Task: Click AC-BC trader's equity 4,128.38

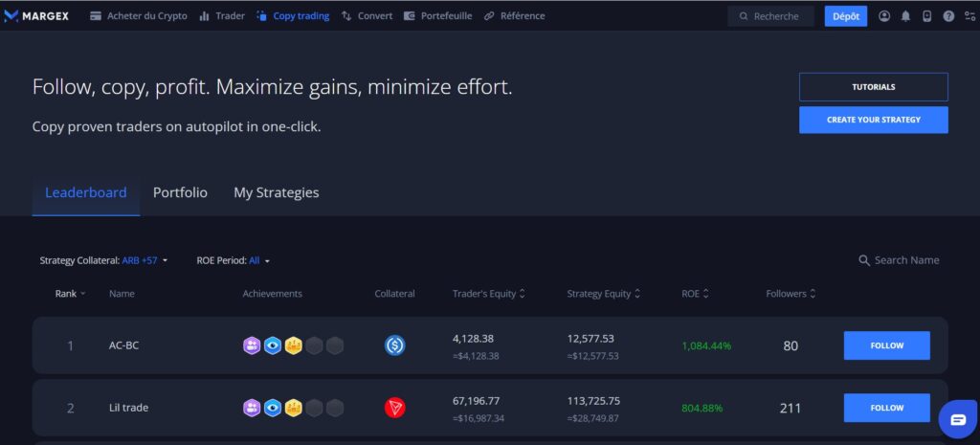Action: [x=473, y=339]
